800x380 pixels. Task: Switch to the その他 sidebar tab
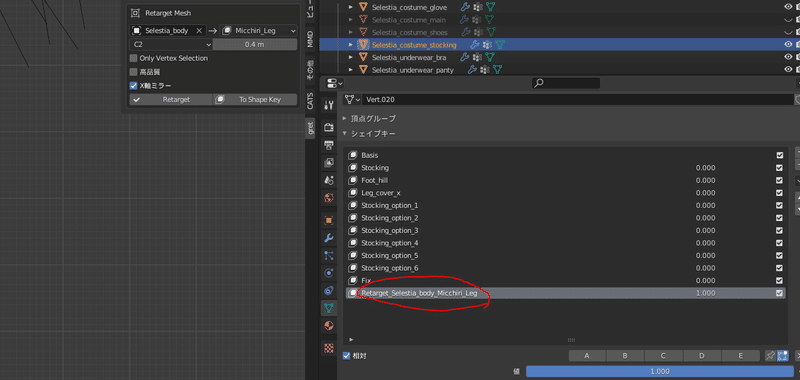(x=310, y=70)
